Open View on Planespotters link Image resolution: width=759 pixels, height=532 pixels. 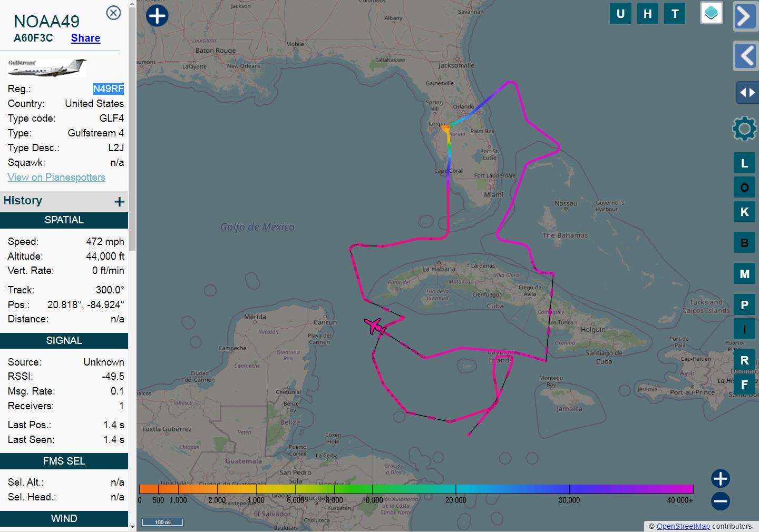(x=56, y=178)
